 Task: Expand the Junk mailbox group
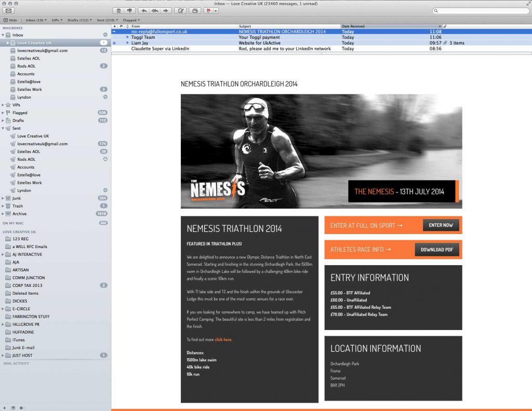[3, 198]
